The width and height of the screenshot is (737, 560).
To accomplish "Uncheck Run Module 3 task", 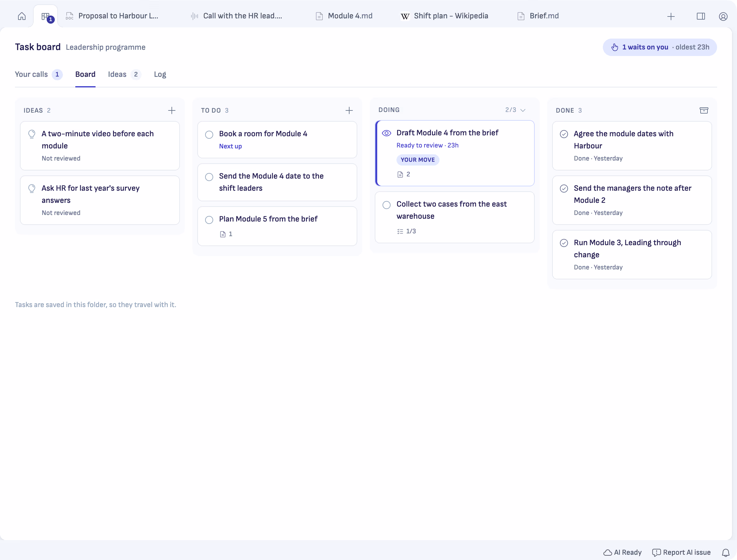I will pyautogui.click(x=564, y=243).
